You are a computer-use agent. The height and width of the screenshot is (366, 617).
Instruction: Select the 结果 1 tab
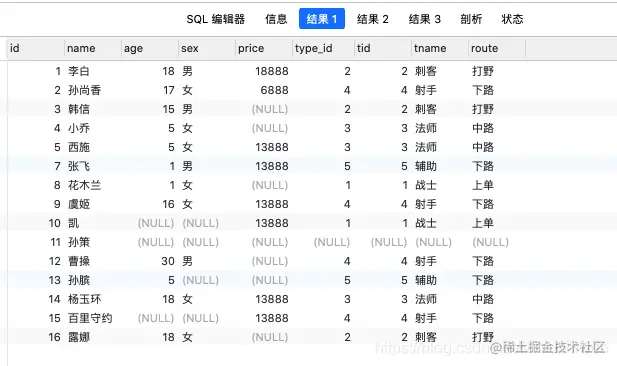coord(321,18)
